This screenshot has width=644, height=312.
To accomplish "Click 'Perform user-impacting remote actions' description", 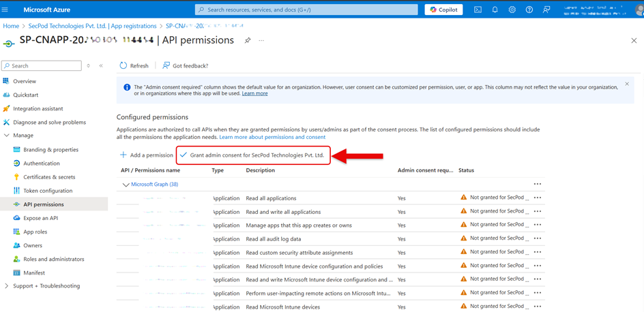I will pyautogui.click(x=319, y=294).
